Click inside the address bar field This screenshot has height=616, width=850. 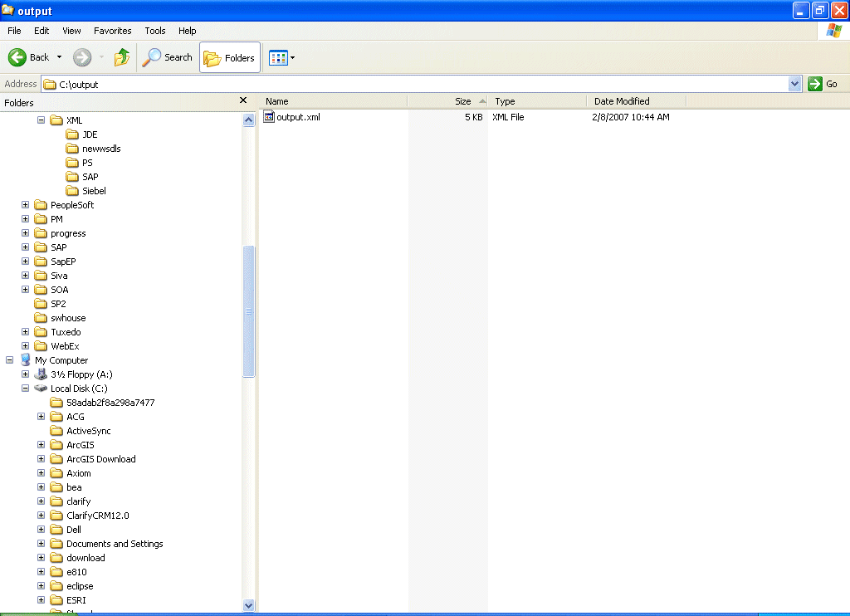166,83
